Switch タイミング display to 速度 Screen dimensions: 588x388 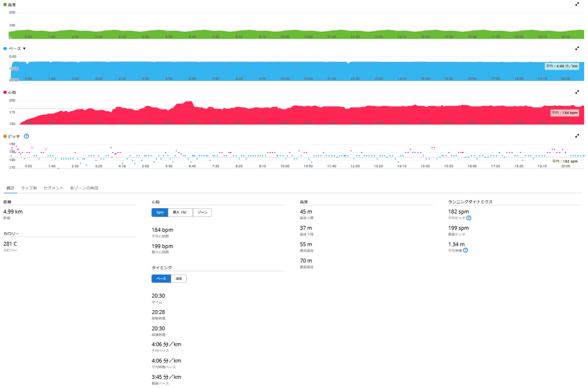coord(179,279)
